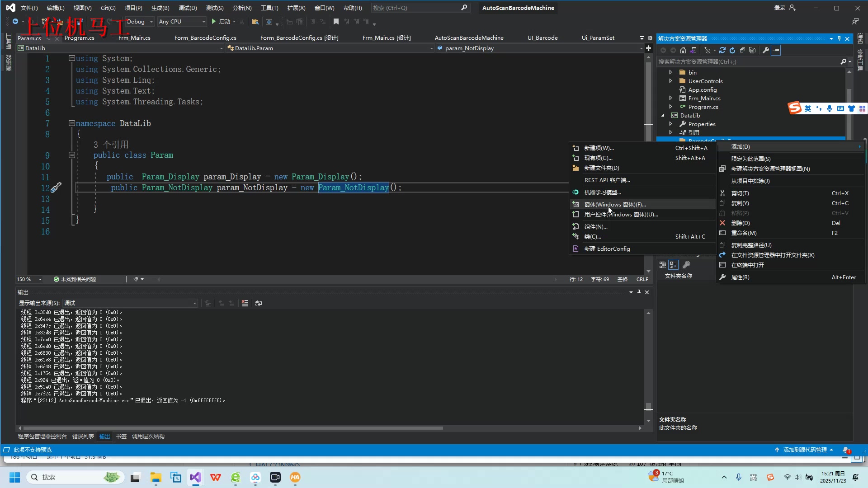Click the 登录 sign-in button
This screenshot has width=868, height=488.
tap(784, 8)
